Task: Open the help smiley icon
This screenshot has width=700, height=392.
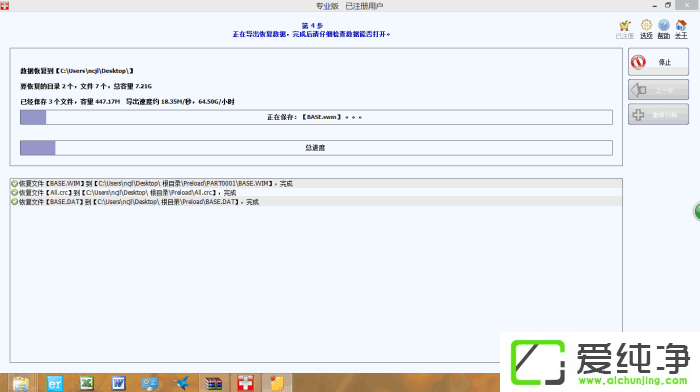Action: tap(664, 29)
